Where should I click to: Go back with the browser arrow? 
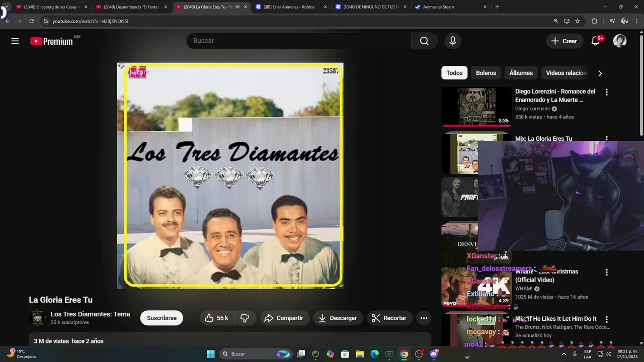pos(7,21)
